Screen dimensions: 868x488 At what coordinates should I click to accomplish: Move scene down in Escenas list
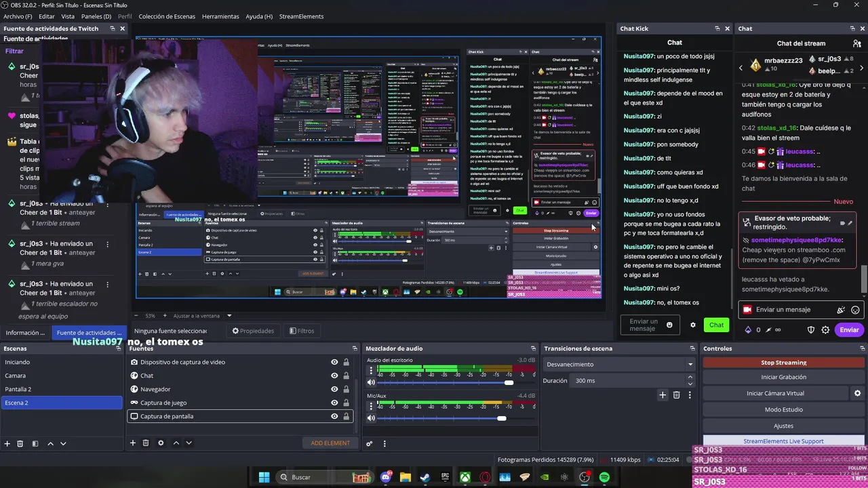[63, 443]
